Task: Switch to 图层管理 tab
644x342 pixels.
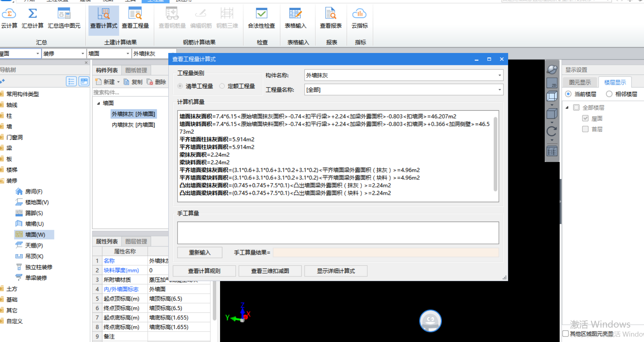Action: [136, 241]
